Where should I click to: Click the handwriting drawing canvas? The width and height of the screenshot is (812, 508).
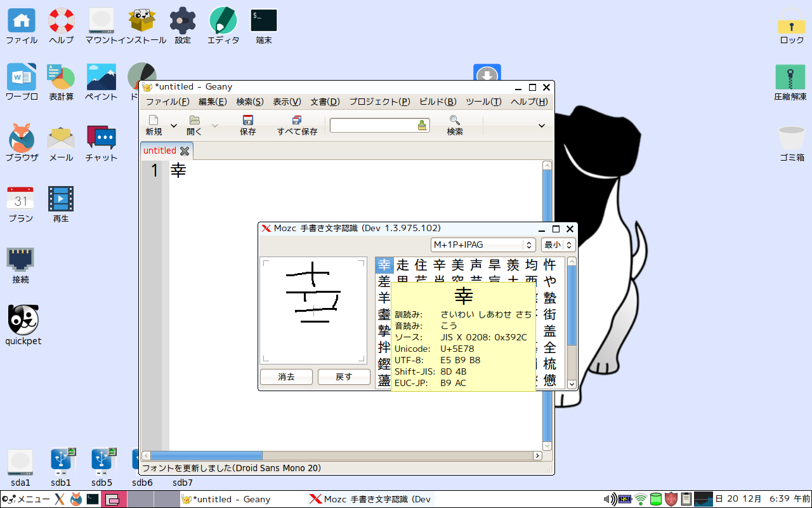click(x=314, y=311)
